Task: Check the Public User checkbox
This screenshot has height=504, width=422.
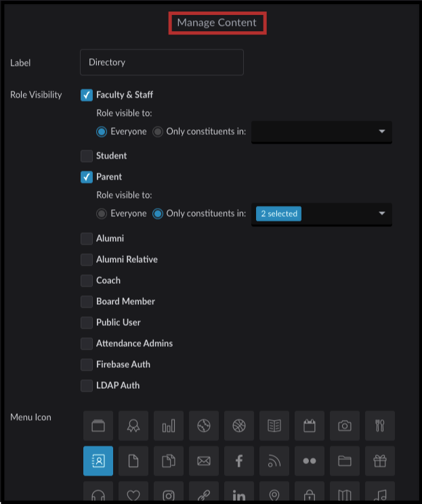Action: (x=87, y=322)
